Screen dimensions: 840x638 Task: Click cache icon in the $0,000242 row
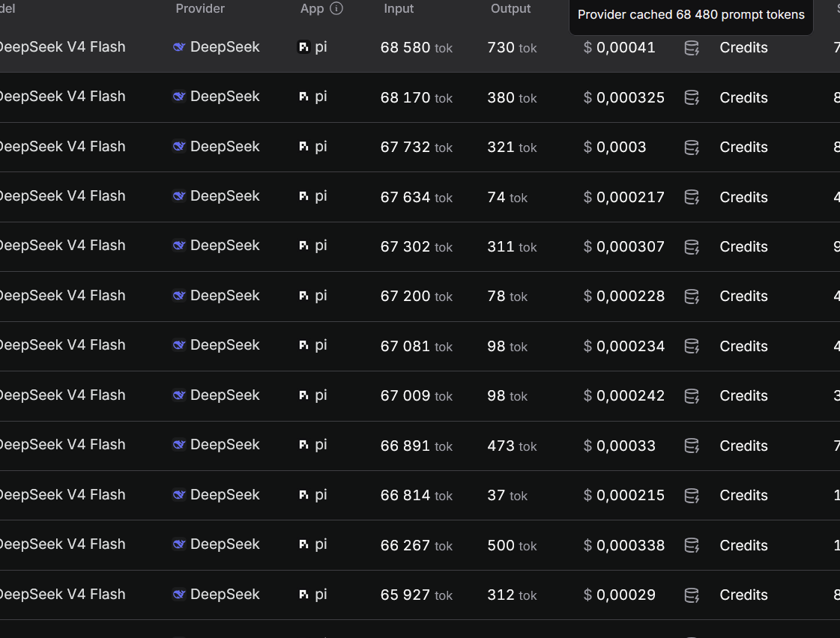pyautogui.click(x=692, y=396)
